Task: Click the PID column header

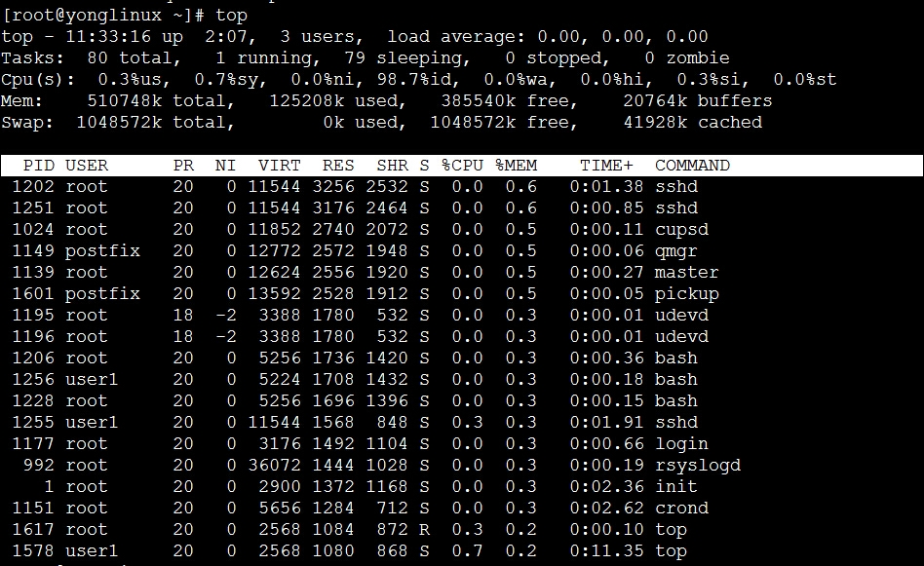Action: pos(39,166)
